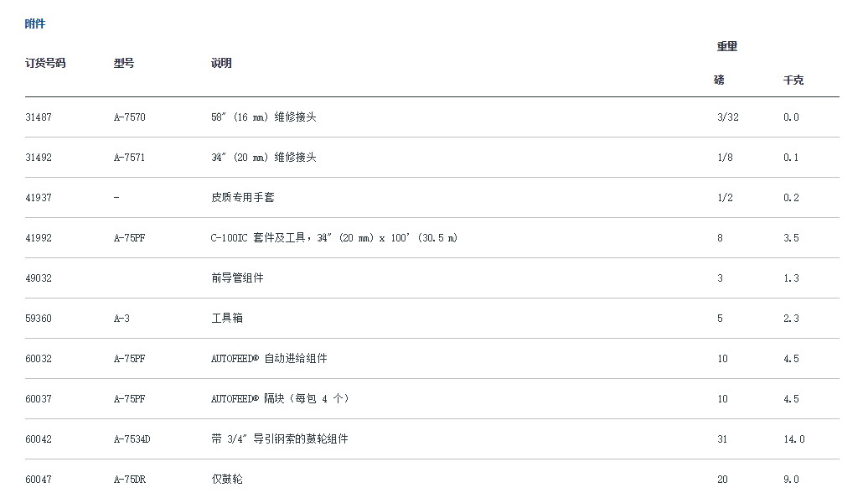Click the AUTOFEED 自动进给组件 description
Image resolution: width=868 pixels, height=493 pixels.
(x=269, y=359)
